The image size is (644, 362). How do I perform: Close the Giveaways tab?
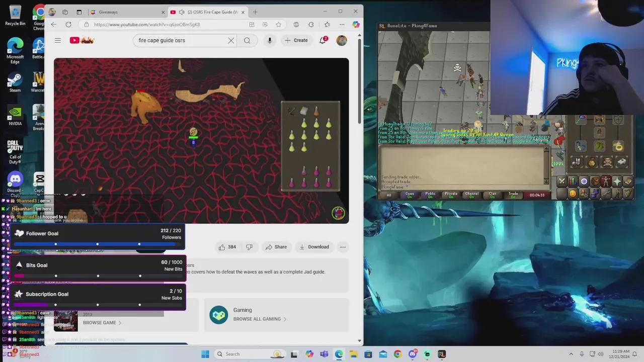point(163,12)
